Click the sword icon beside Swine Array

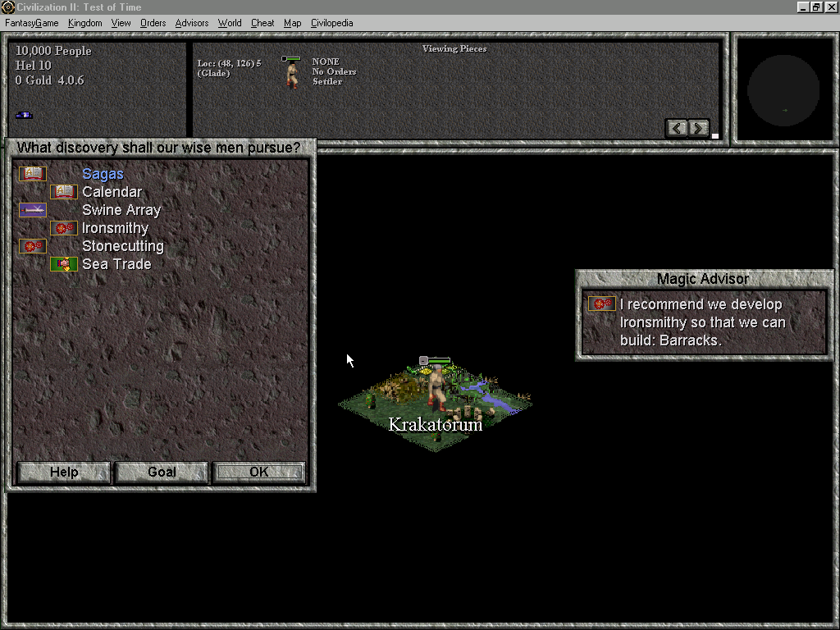[x=33, y=210]
